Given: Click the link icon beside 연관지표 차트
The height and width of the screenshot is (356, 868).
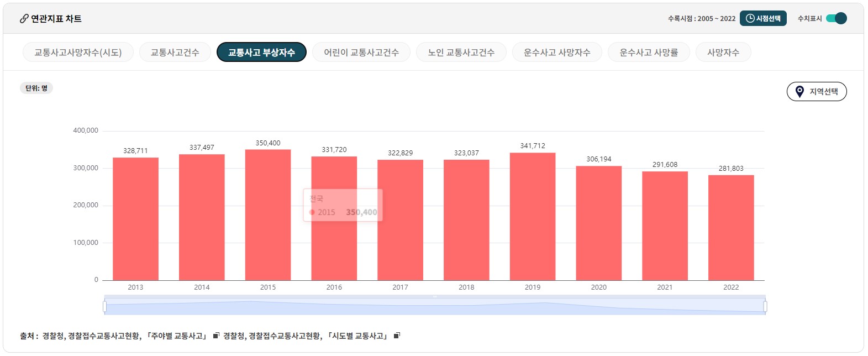Looking at the screenshot, I should tap(24, 19).
